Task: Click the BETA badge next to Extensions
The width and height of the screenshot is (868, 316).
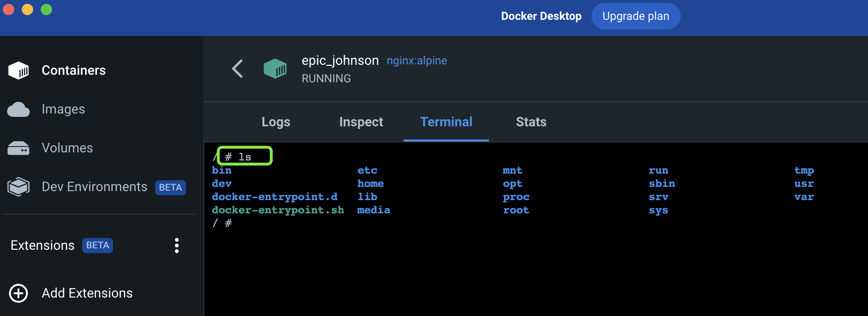Action: [x=97, y=246]
